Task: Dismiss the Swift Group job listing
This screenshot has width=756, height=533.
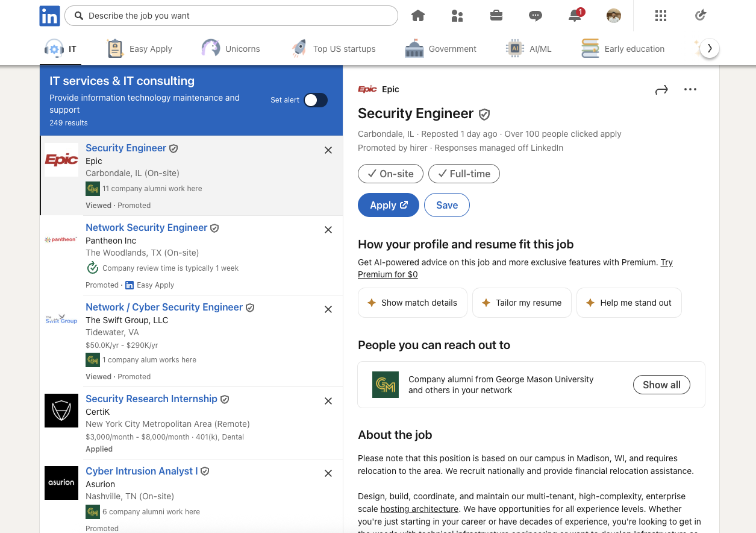Action: (328, 309)
